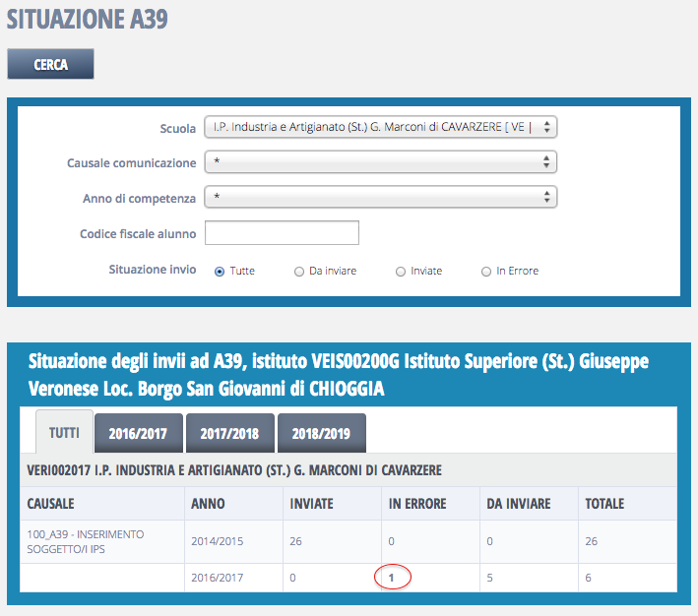Click the 5 Da Inviare count for 2016/2017
This screenshot has height=616, width=698.
[490, 578]
